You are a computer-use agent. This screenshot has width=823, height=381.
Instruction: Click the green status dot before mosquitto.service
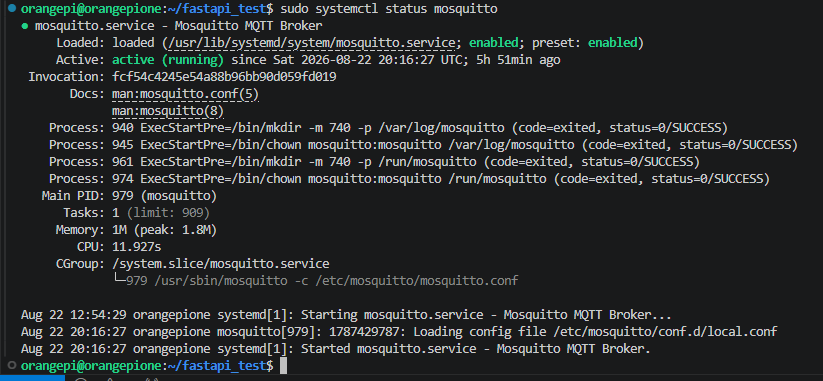pyautogui.click(x=25, y=26)
